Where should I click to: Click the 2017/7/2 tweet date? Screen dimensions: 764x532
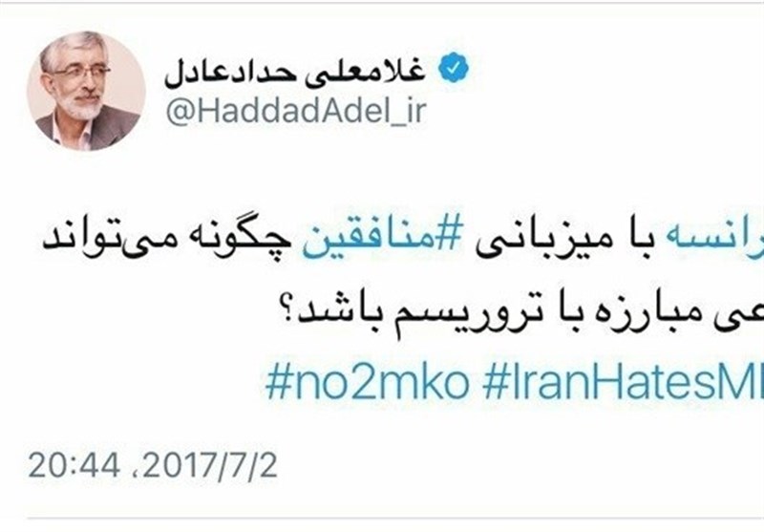coord(210,465)
